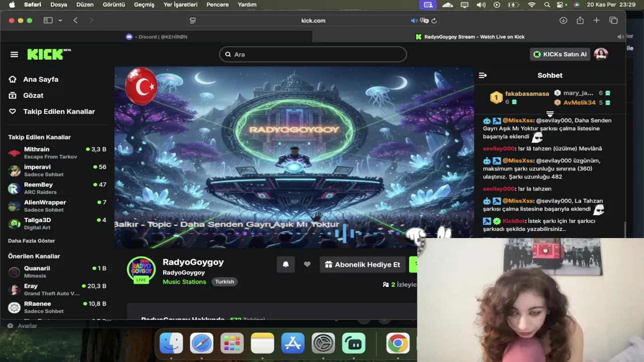Click the KICKs Satın Al button
This screenshot has width=644, height=362.
pyautogui.click(x=560, y=54)
